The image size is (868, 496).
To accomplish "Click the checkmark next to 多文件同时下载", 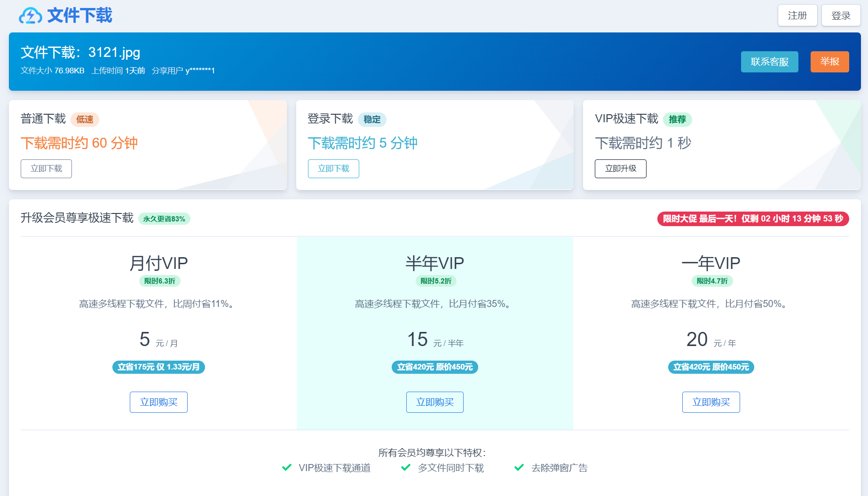I will (x=406, y=467).
